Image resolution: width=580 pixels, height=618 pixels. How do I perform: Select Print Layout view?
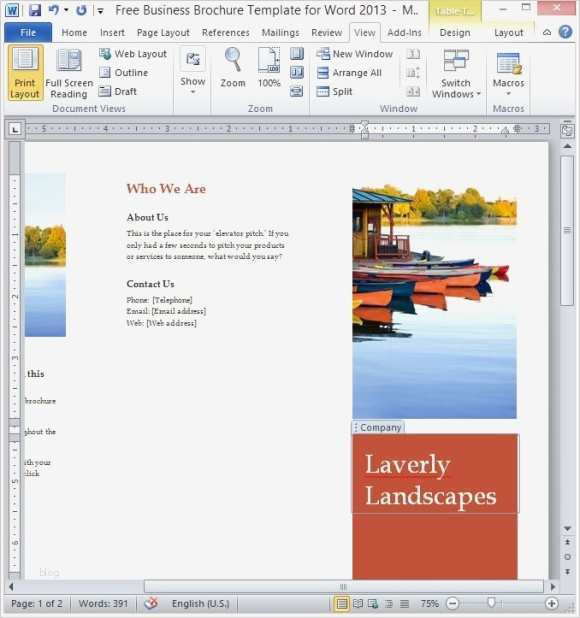25,73
